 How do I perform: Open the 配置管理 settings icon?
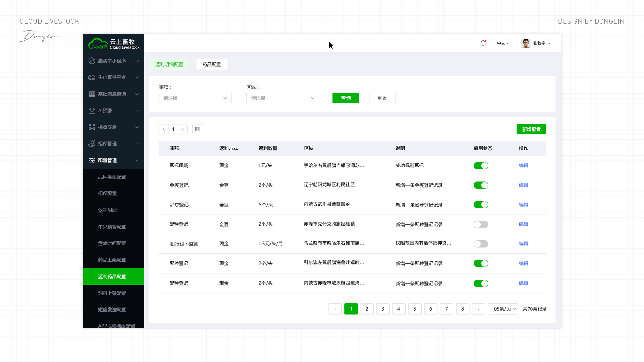[92, 160]
